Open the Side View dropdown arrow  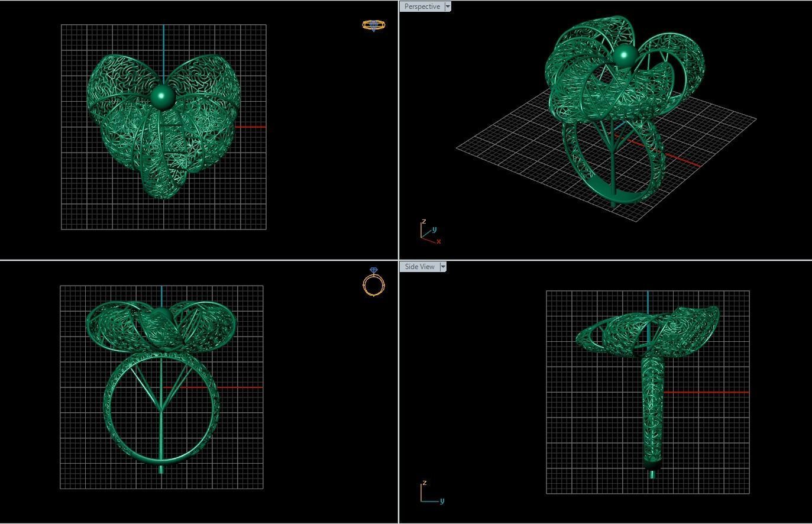444,267
